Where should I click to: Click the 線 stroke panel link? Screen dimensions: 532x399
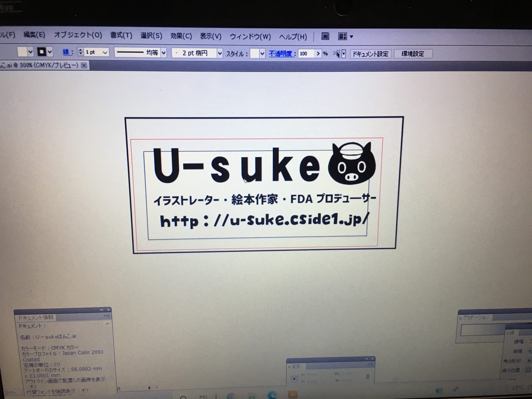pyautogui.click(x=68, y=52)
